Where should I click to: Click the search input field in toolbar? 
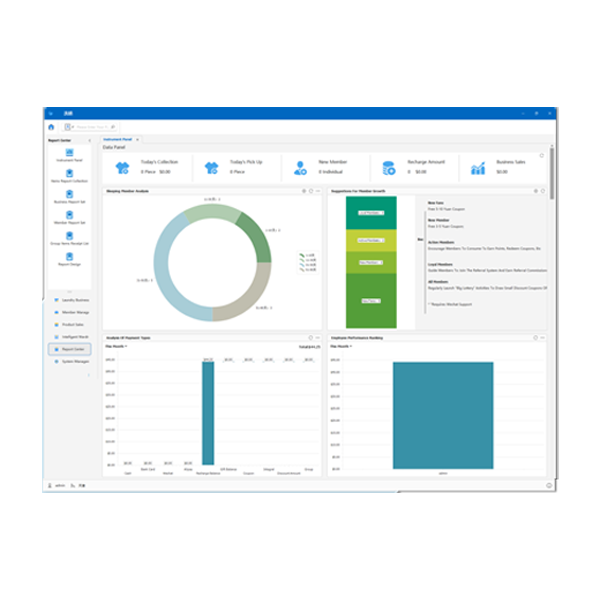pos(88,127)
